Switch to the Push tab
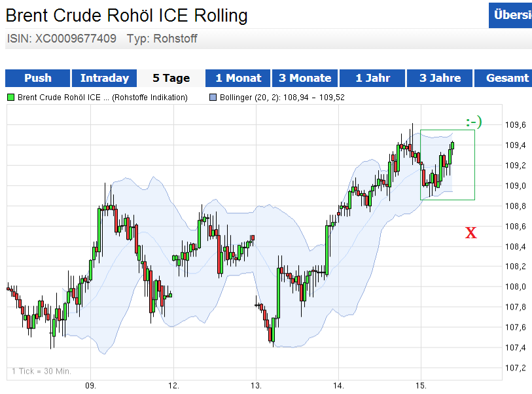Screen dimensions: 532x394 click(x=37, y=78)
